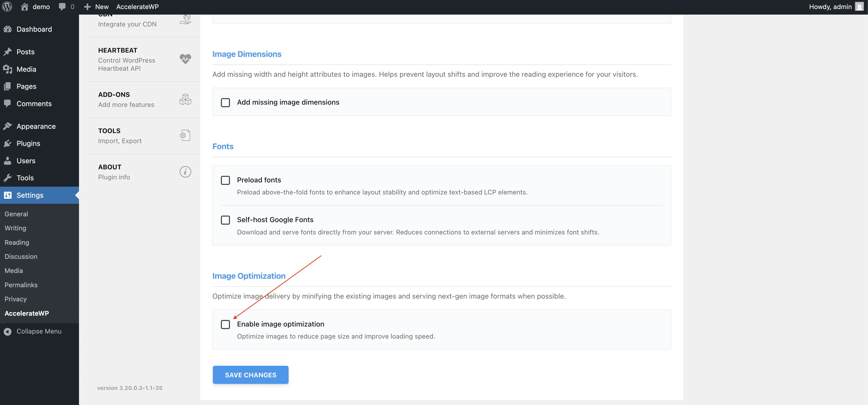Click the About info circle icon

(x=185, y=172)
